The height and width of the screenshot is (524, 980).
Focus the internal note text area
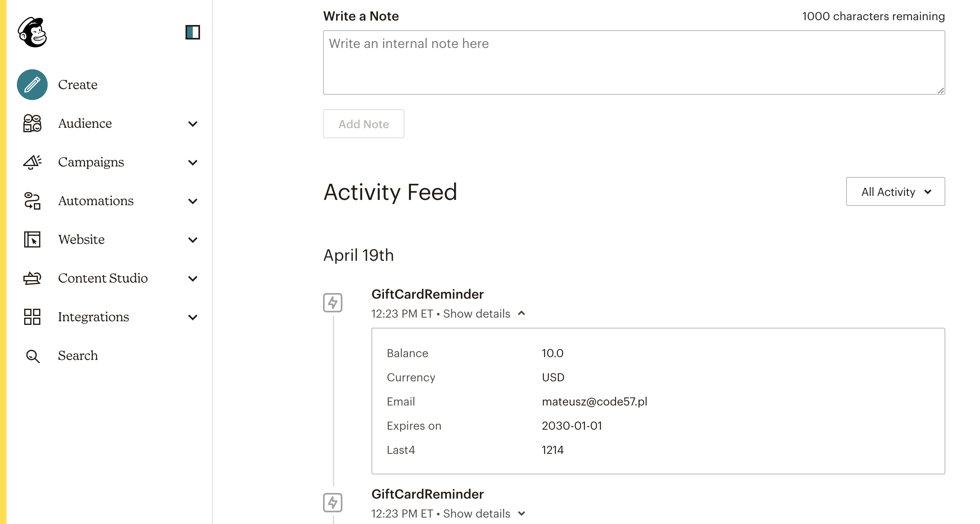tap(634, 62)
